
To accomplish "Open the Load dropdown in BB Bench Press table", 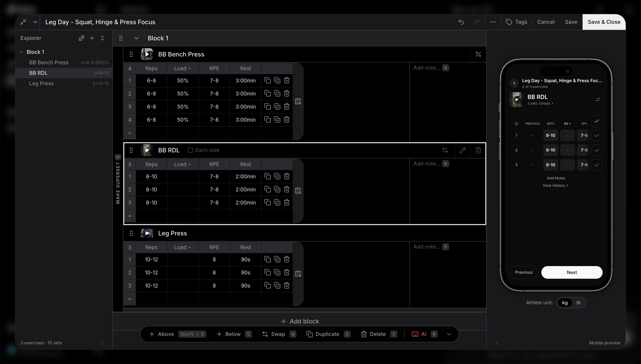I will pyautogui.click(x=182, y=68).
